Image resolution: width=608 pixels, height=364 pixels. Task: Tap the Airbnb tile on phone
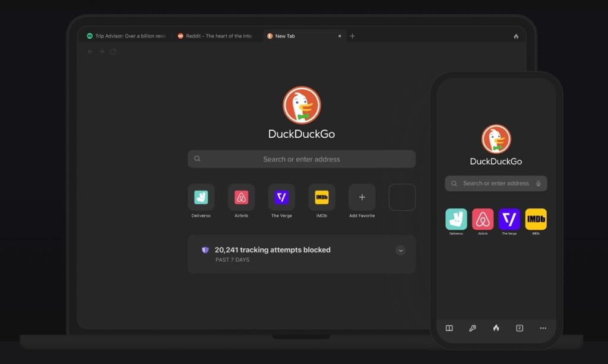[x=483, y=219]
